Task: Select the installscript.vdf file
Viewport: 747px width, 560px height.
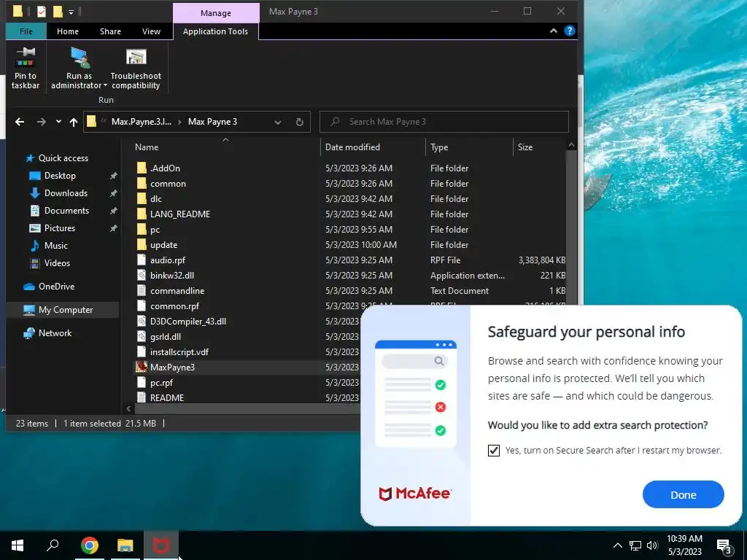Action: [179, 352]
